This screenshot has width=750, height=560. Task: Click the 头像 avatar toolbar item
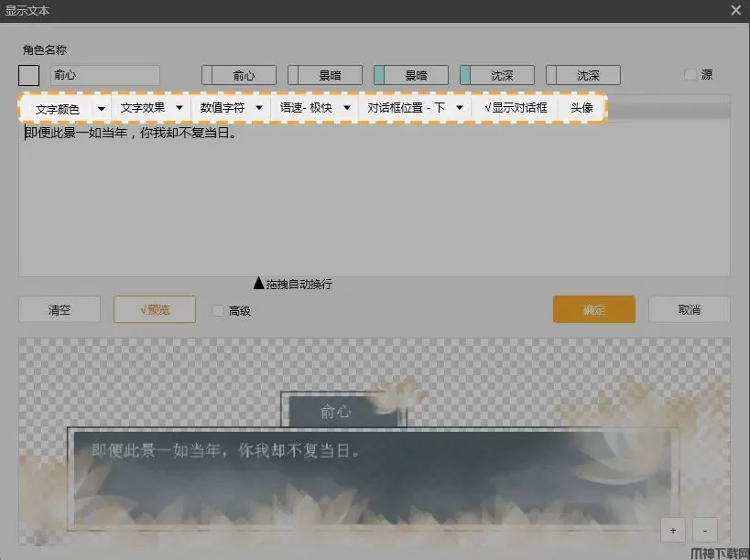pyautogui.click(x=582, y=108)
